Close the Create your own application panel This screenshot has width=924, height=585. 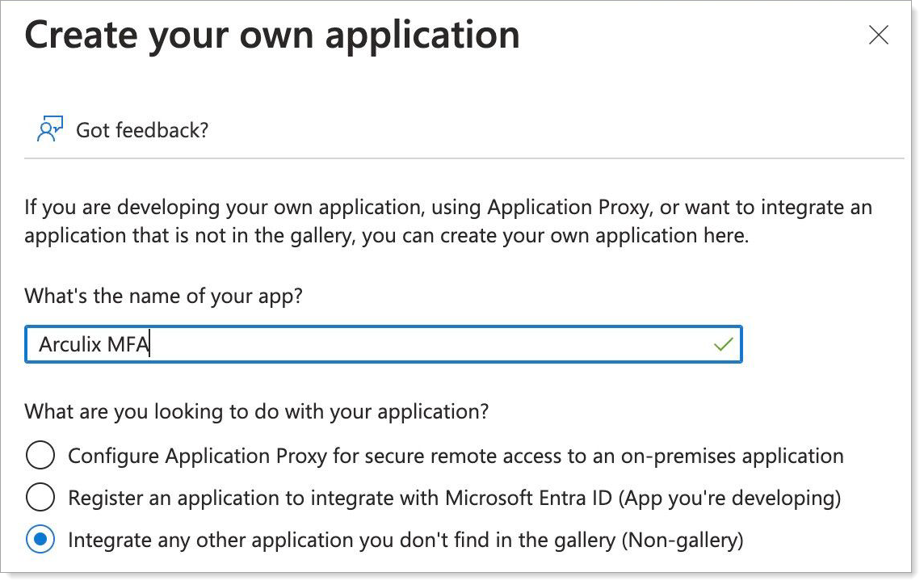pos(878,36)
